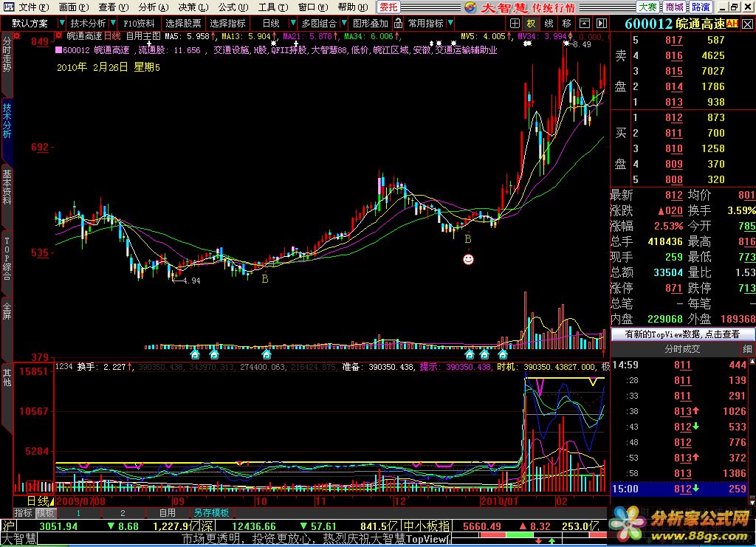This screenshot has width=756, height=547.
Task: Click the first house marker icon under volume
Action: tap(195, 355)
